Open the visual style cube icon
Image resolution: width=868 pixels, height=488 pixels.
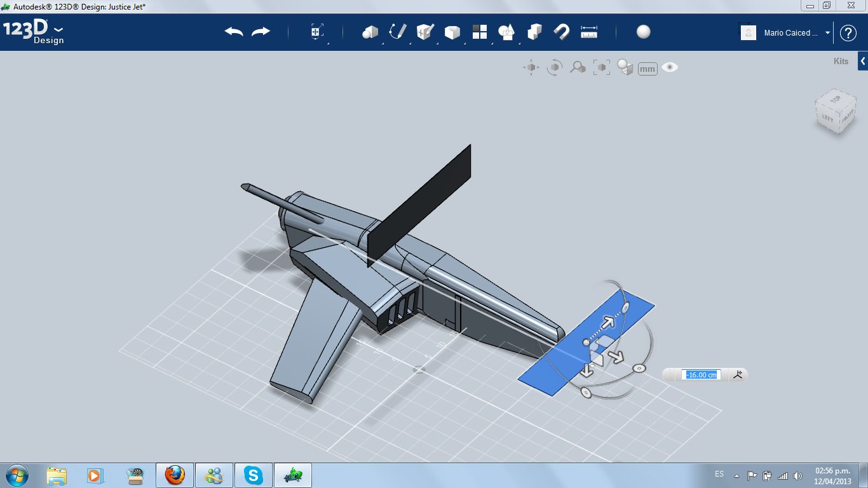tap(625, 67)
